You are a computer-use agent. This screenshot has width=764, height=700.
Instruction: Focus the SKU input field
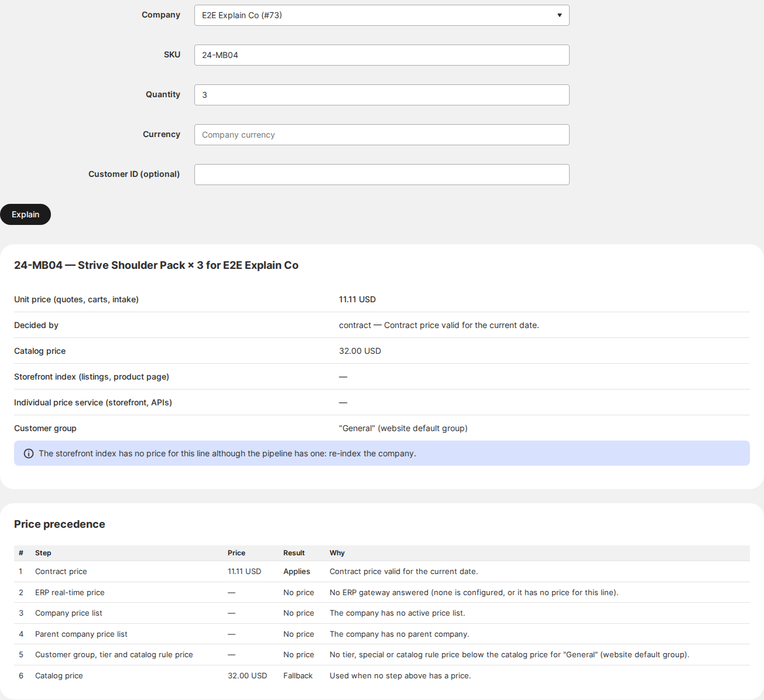click(x=382, y=55)
